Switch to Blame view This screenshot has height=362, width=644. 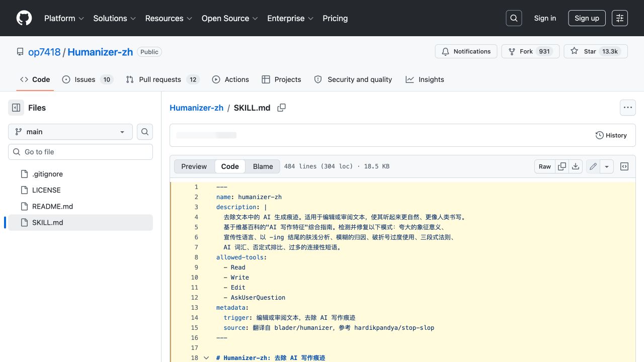(263, 166)
